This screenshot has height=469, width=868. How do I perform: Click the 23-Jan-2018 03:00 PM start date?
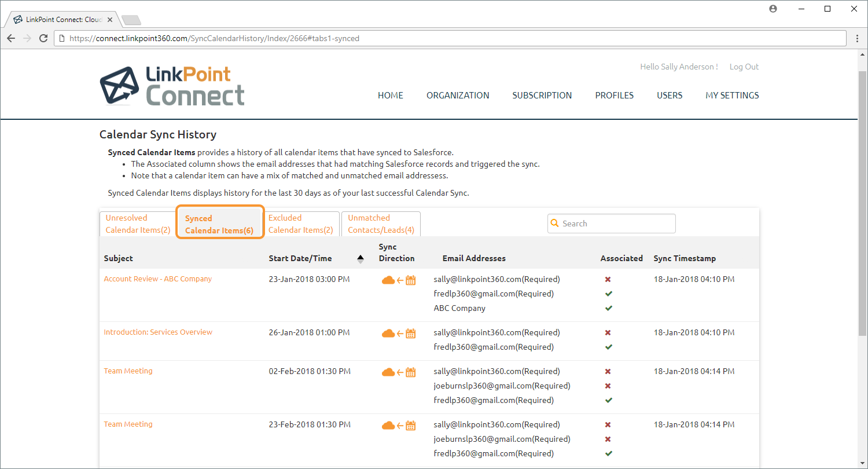[310, 279]
